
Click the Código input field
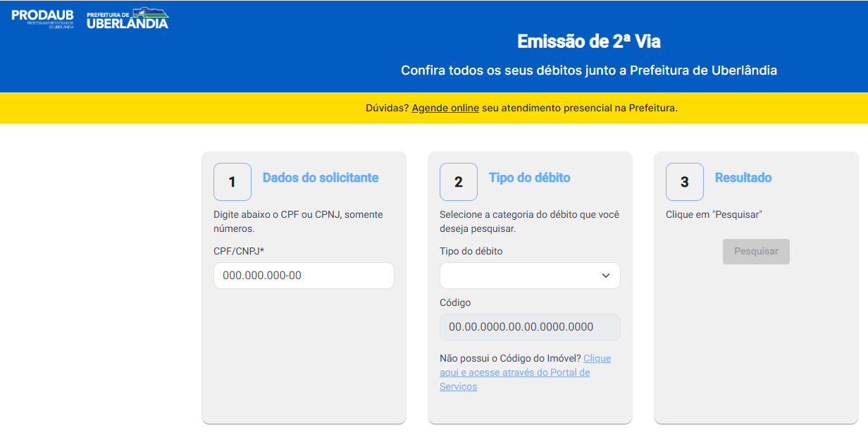pyautogui.click(x=529, y=327)
